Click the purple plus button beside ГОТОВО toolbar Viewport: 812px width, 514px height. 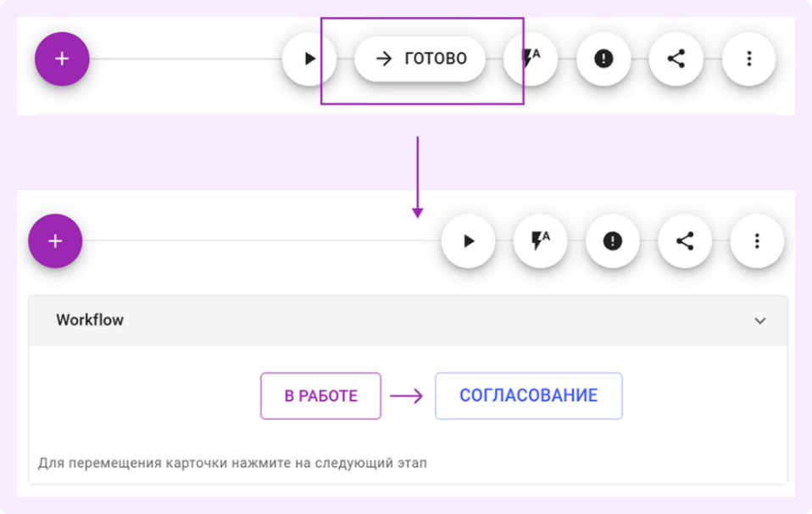(62, 59)
